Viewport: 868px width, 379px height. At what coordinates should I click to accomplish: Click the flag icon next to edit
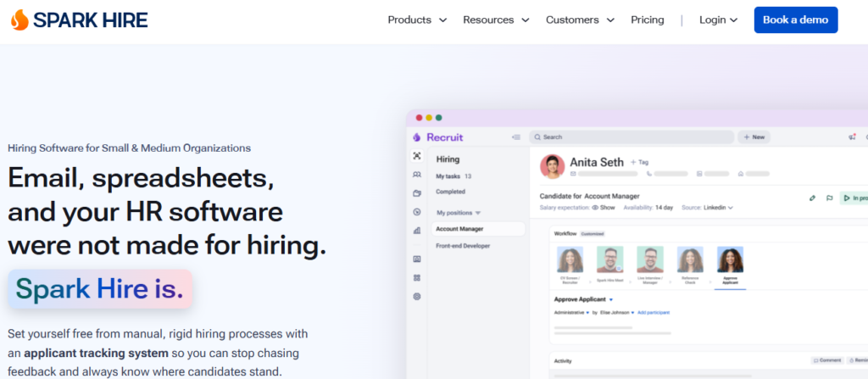829,198
